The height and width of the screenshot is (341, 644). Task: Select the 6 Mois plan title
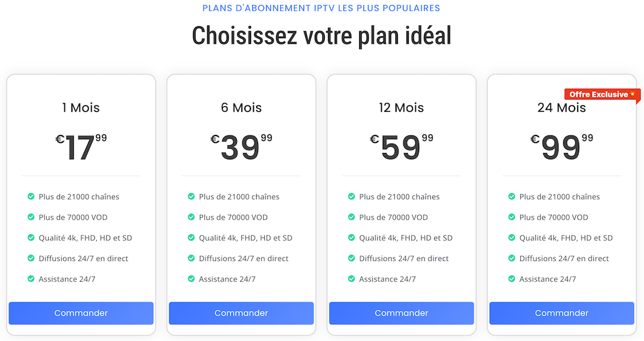tap(241, 107)
